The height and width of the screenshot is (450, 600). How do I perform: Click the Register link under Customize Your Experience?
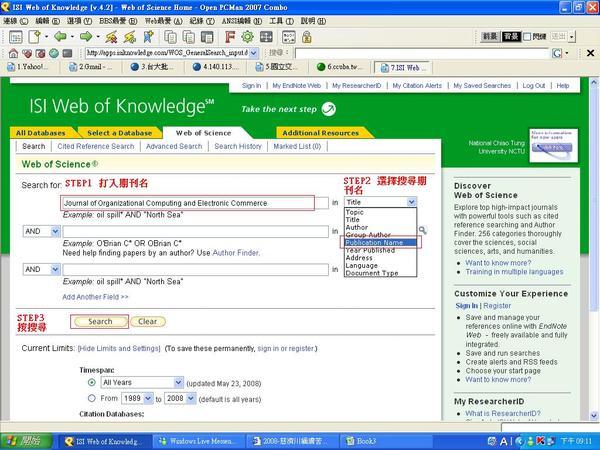pyautogui.click(x=497, y=306)
